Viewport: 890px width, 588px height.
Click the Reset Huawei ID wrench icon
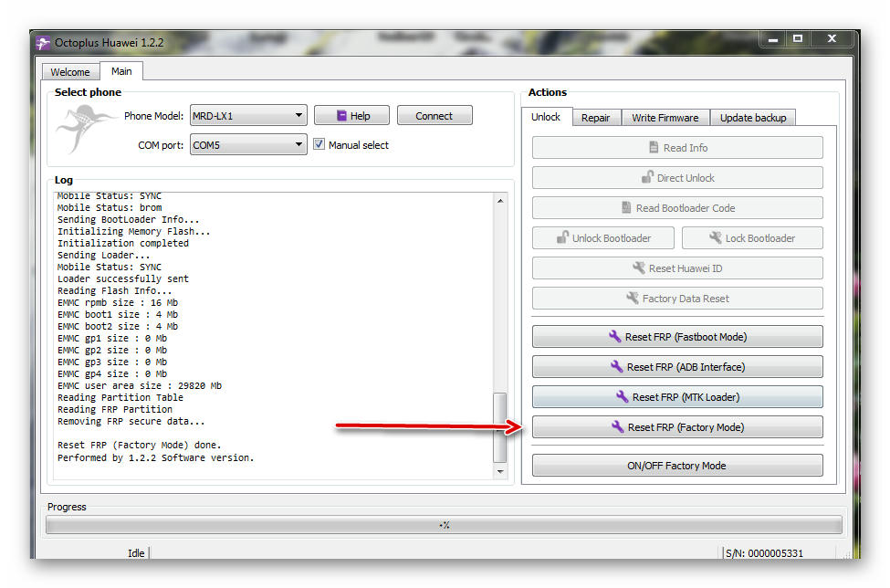639,268
